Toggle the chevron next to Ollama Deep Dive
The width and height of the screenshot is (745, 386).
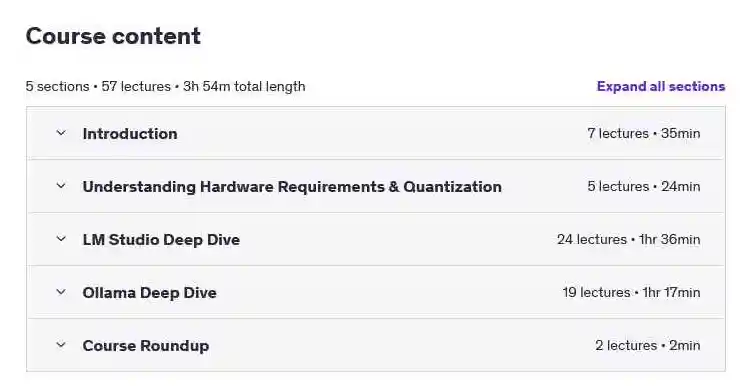coord(61,292)
